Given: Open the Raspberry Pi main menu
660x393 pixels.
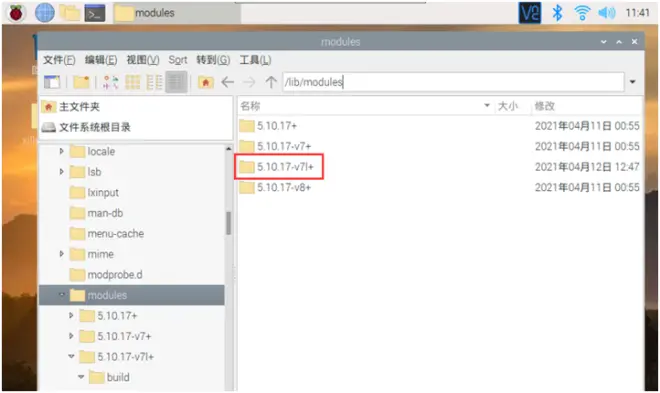Looking at the screenshot, I should pyautogui.click(x=16, y=13).
